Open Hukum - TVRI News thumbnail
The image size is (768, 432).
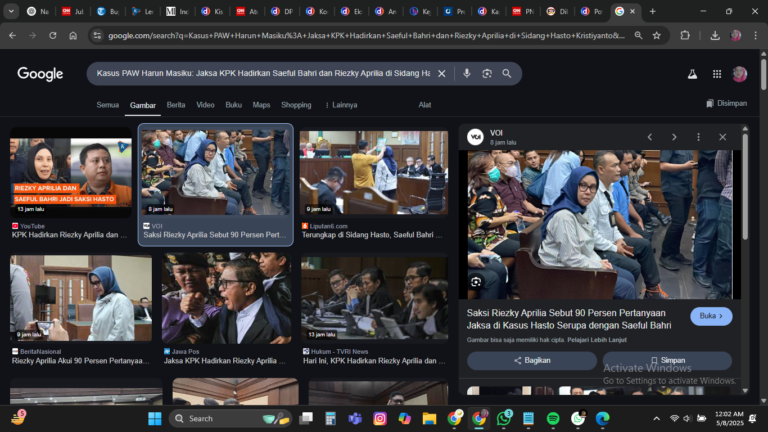[374, 297]
